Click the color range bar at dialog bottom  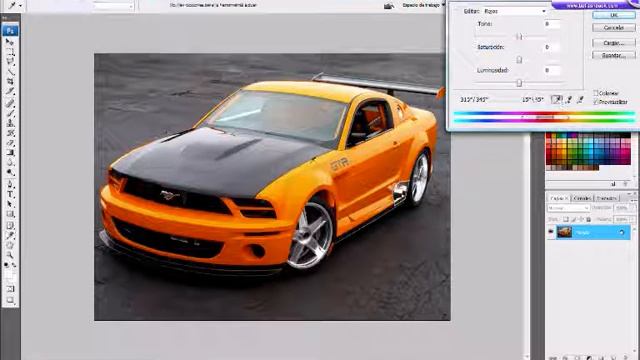(544, 117)
